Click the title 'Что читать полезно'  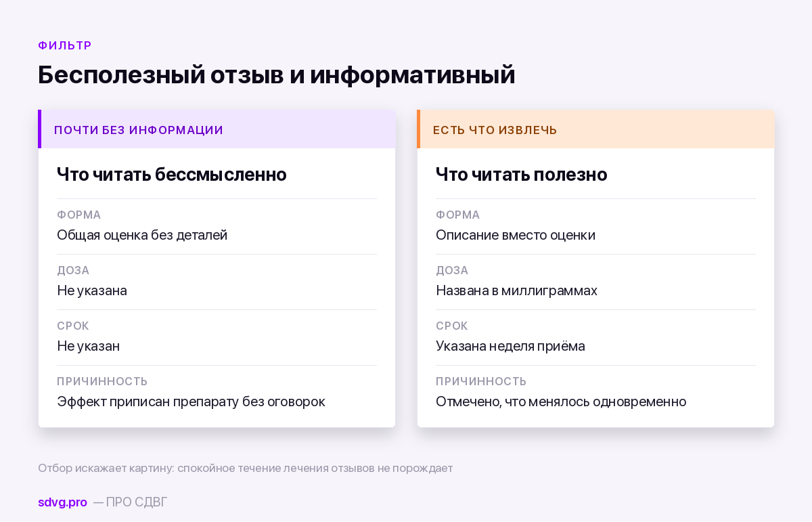[522, 175]
